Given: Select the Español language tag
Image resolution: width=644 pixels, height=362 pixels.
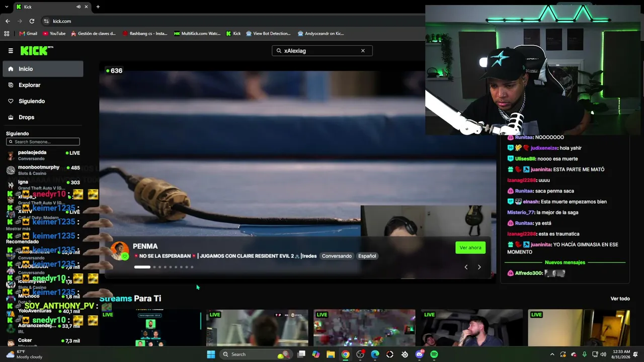Looking at the screenshot, I should (x=367, y=256).
